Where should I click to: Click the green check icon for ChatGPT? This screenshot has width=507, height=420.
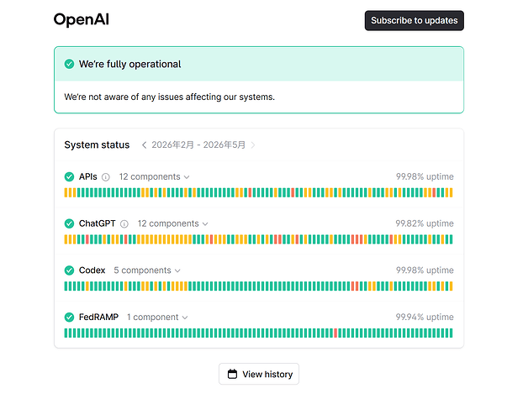tap(69, 223)
